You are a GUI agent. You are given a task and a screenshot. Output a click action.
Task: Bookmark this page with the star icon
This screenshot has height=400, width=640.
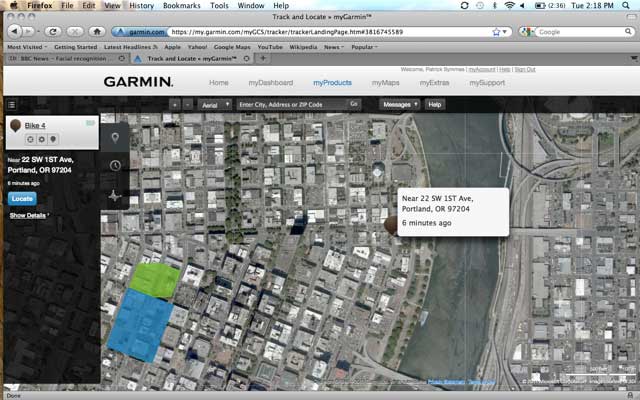(x=496, y=32)
